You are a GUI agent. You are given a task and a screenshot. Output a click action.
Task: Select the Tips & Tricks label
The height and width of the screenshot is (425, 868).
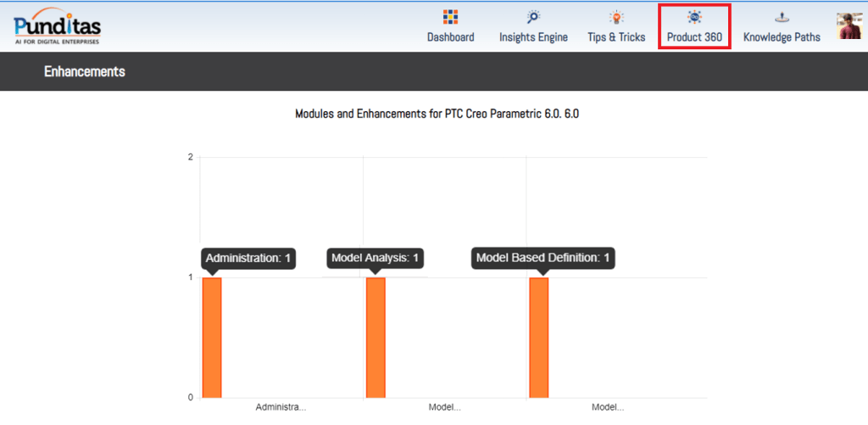coord(616,37)
